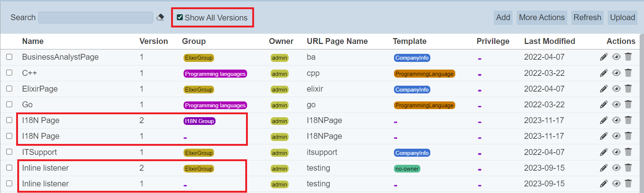Preview Inline listener version 2
This screenshot has height=193, width=644.
pos(616,168)
